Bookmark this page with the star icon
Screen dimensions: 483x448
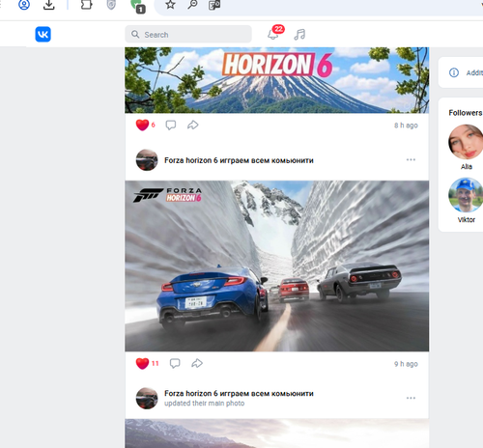point(170,5)
